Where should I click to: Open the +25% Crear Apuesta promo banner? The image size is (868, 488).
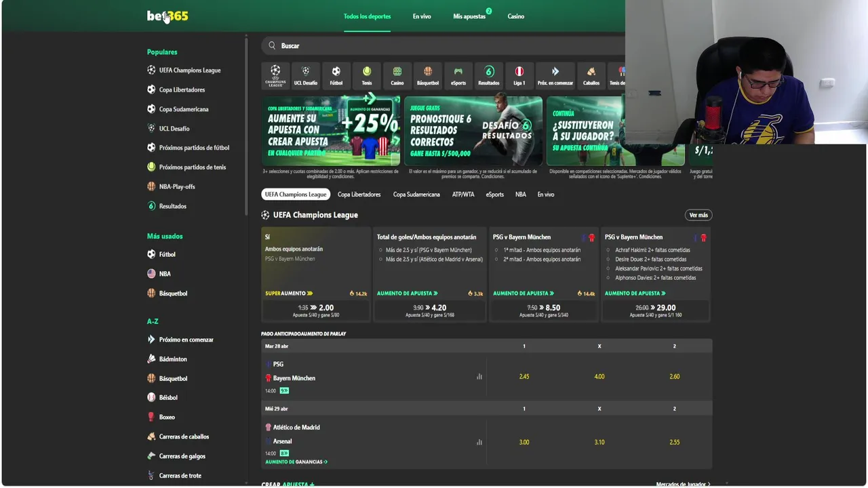(331, 131)
